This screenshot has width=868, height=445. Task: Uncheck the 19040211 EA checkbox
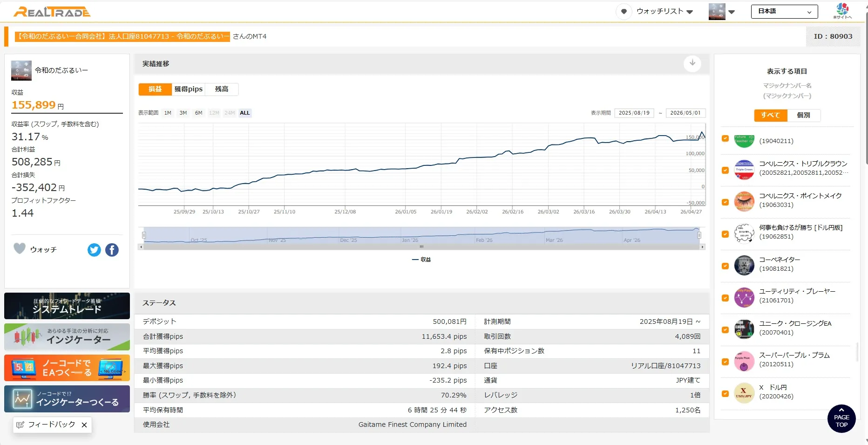pos(725,138)
